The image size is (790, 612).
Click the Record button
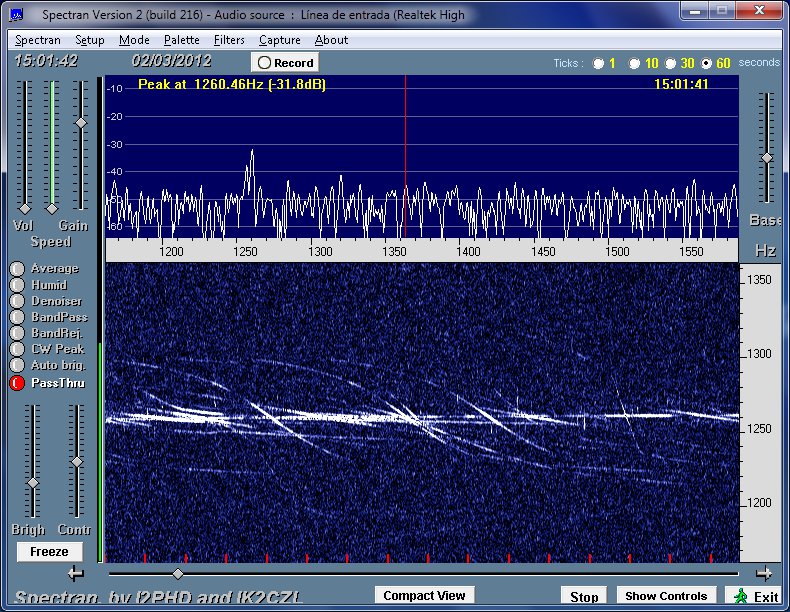[x=285, y=62]
